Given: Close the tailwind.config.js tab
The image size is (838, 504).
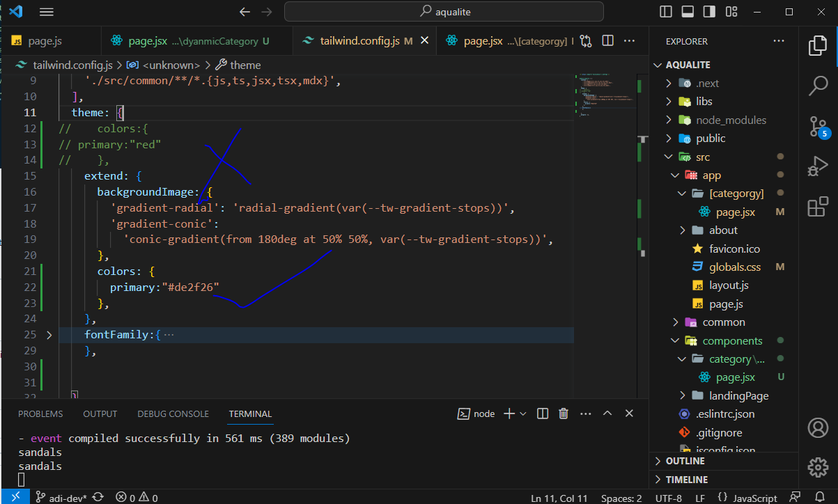Looking at the screenshot, I should [425, 41].
